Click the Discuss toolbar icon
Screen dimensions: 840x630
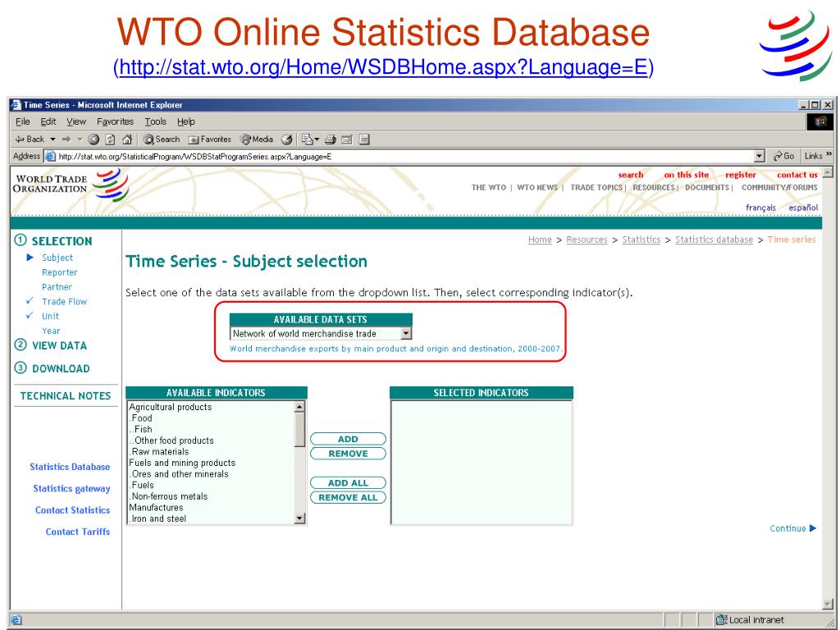[x=364, y=139]
